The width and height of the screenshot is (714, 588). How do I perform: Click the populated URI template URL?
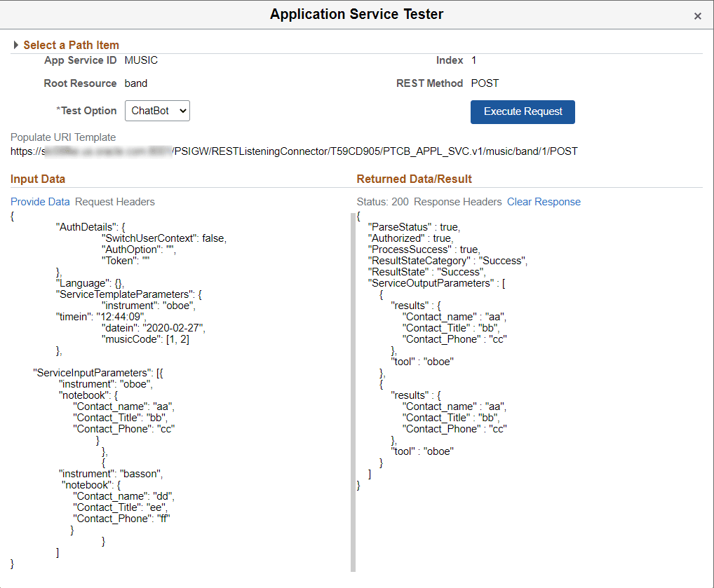coord(295,151)
